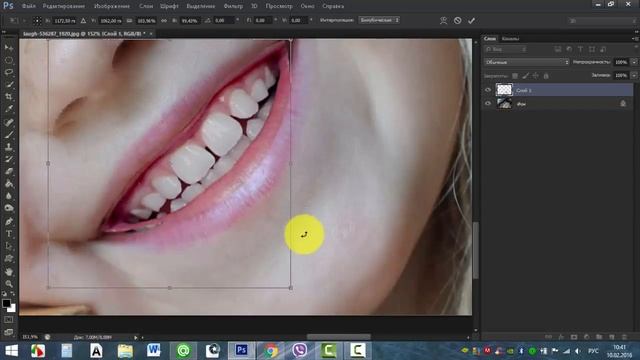Open the Слои menu

pyautogui.click(x=146, y=6)
